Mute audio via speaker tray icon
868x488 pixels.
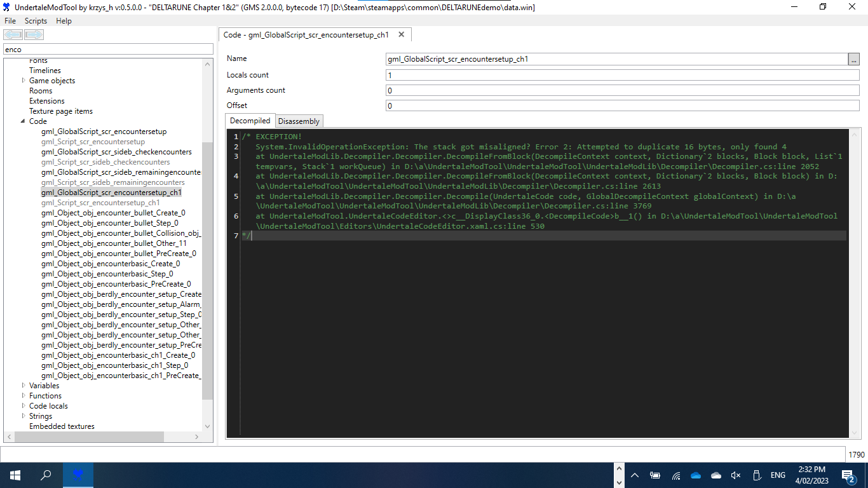pos(736,475)
